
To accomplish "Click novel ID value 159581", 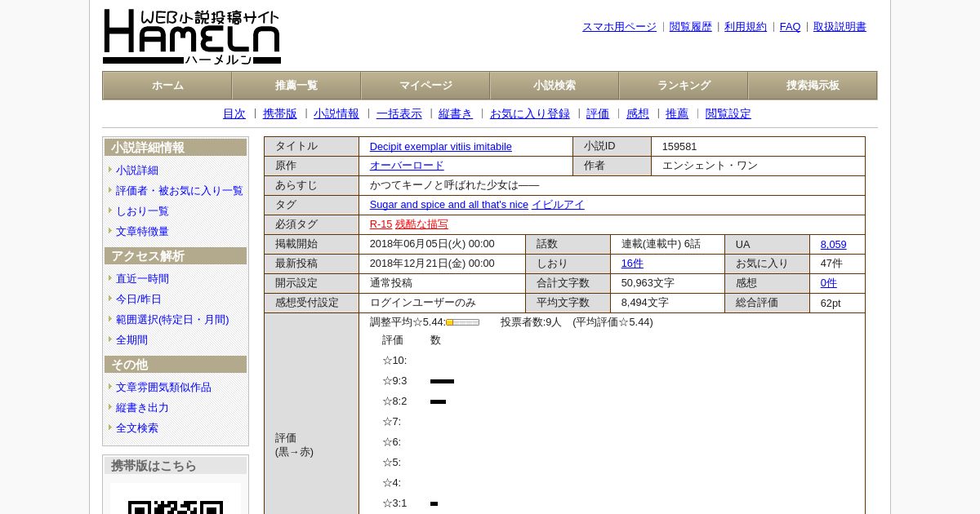I will [x=679, y=147].
